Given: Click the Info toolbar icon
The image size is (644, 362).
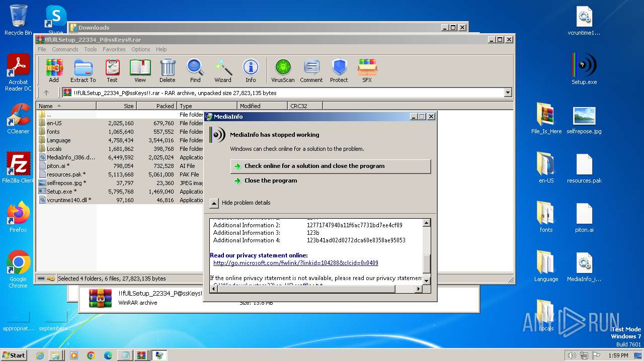Looking at the screenshot, I should (251, 70).
